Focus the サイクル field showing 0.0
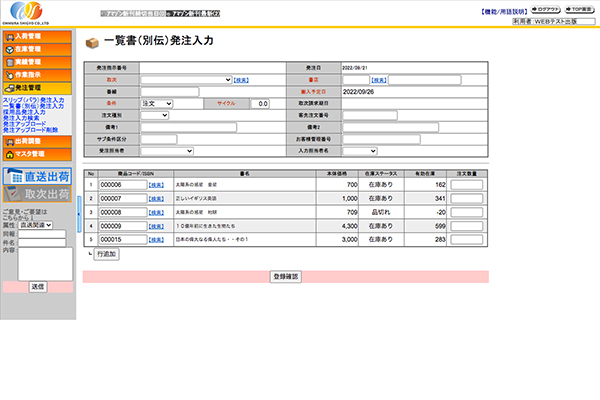600x400 pixels. click(260, 104)
